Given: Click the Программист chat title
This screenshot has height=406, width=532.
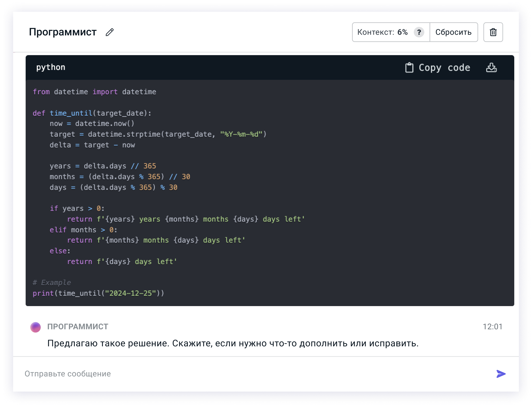Looking at the screenshot, I should coord(63,32).
